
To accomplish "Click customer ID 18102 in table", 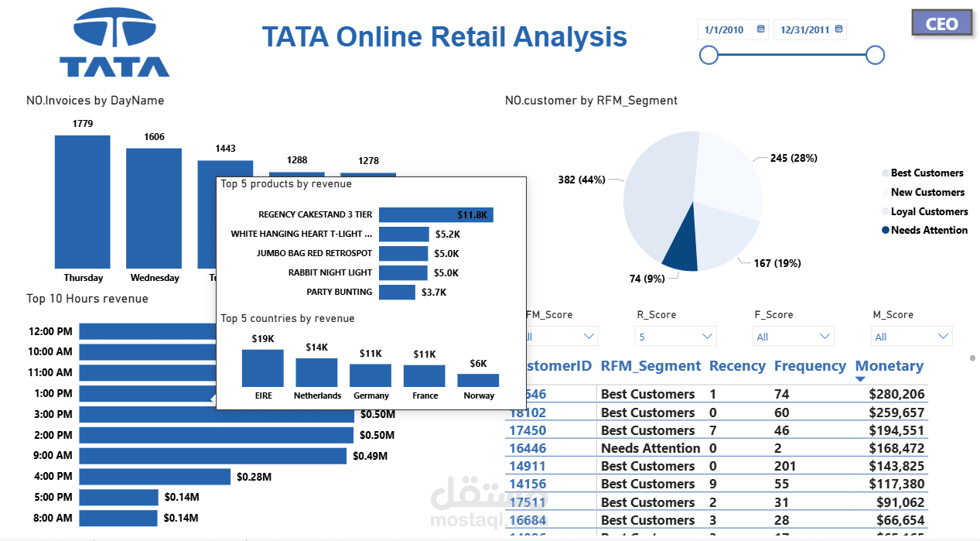I will tap(528, 413).
